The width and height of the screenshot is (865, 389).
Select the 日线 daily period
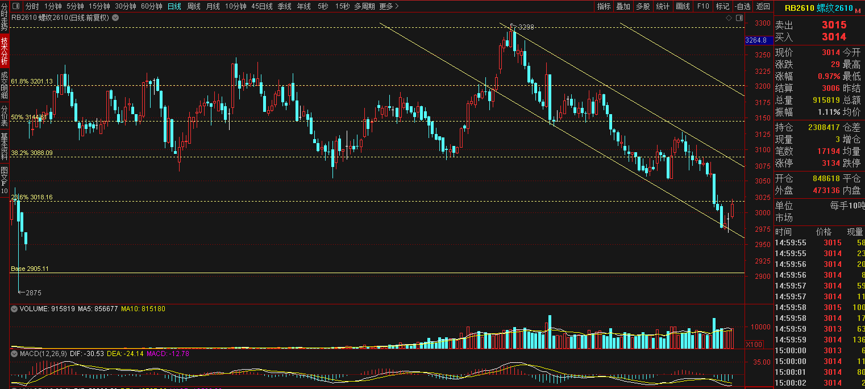pyautogui.click(x=174, y=7)
